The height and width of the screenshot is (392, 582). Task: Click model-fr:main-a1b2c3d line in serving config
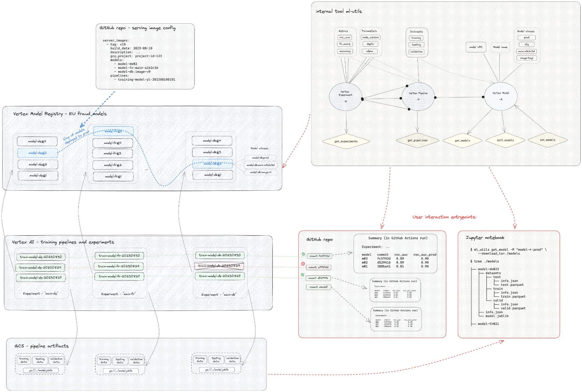[x=138, y=68]
